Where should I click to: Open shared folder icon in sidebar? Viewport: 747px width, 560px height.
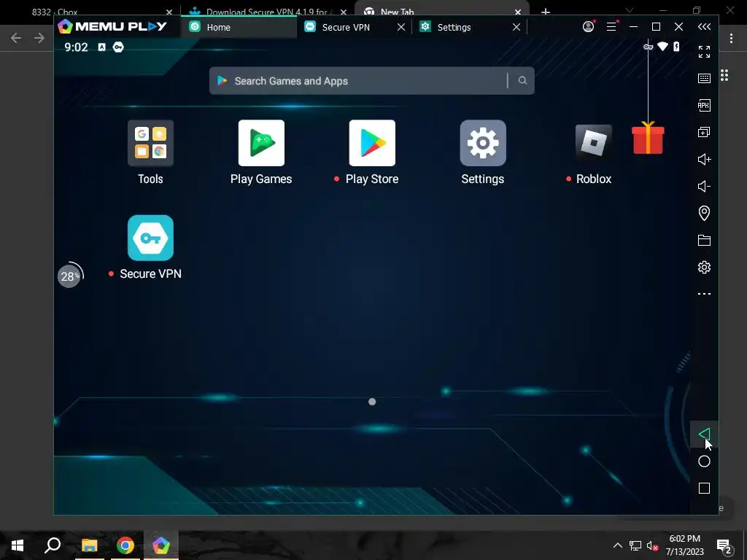704,240
